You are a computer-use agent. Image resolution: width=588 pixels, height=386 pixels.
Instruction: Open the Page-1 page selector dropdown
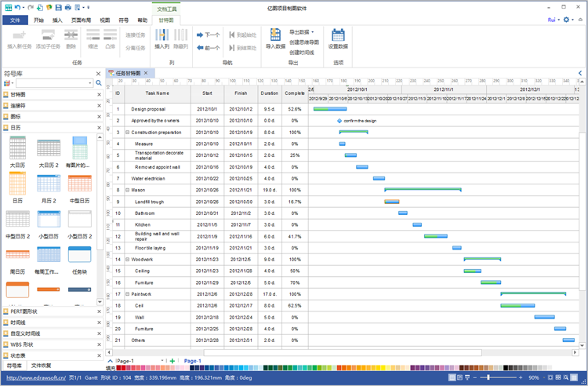pos(162,361)
